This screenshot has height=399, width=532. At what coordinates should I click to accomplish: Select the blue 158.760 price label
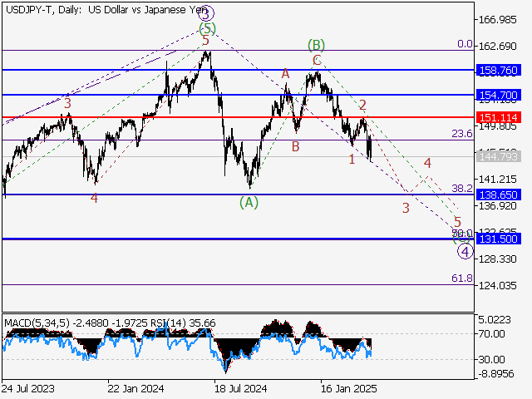pyautogui.click(x=499, y=71)
